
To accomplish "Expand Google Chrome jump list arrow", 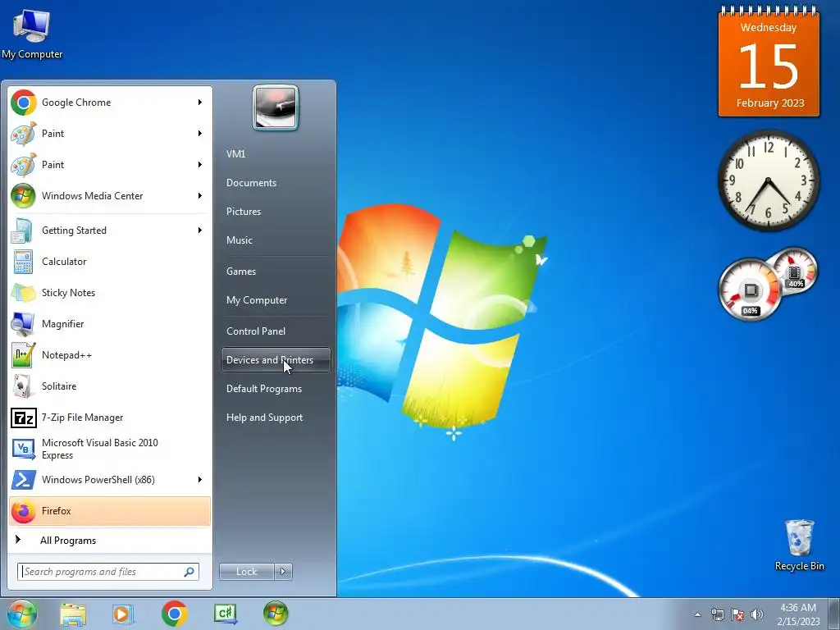I will point(200,103).
